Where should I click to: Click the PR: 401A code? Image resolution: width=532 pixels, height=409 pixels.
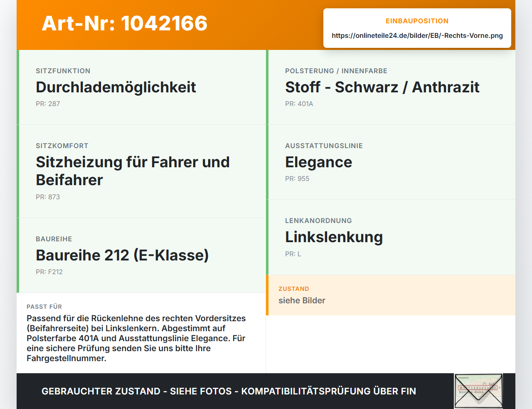[x=299, y=104]
